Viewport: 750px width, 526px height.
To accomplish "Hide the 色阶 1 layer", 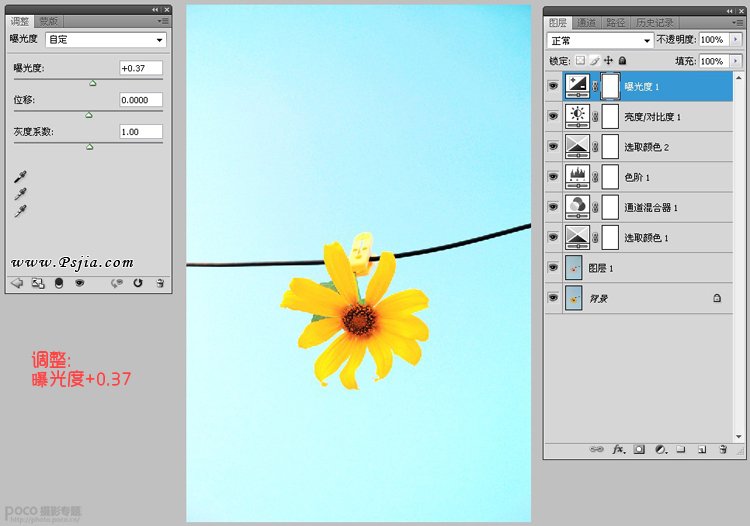I will (x=553, y=176).
